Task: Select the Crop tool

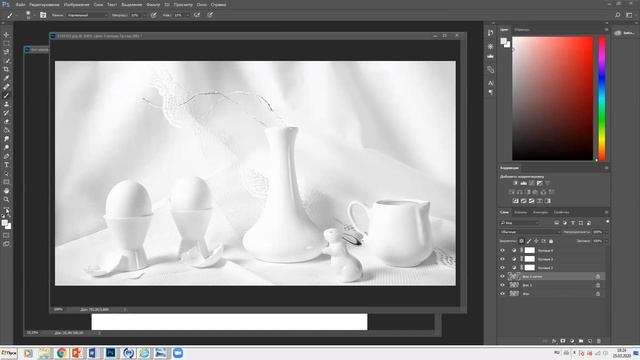Action: 6,69
